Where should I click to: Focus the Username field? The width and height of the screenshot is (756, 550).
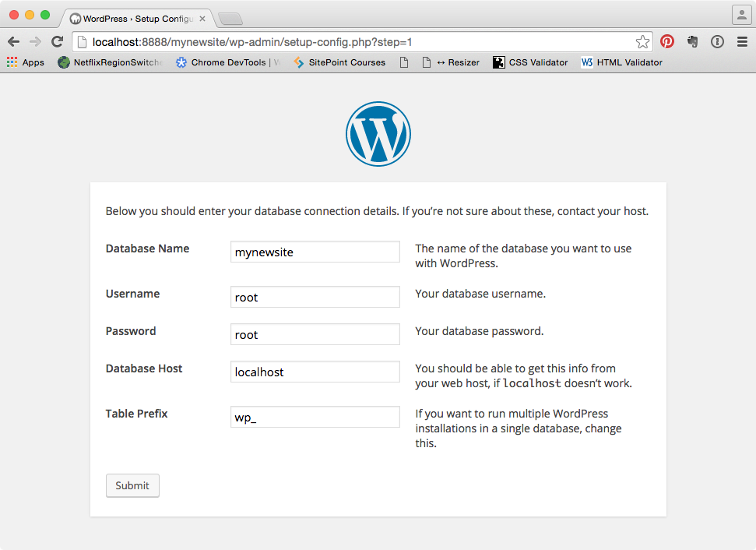[x=315, y=297]
